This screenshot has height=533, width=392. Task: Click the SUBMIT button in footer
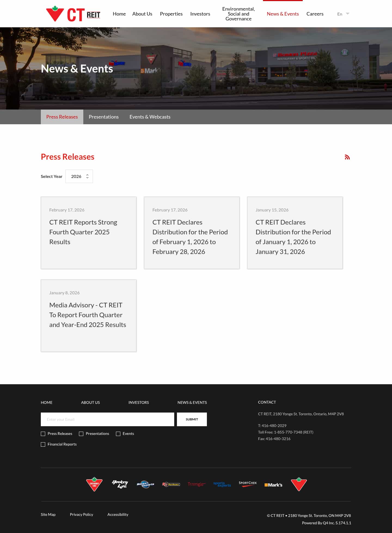192,419
